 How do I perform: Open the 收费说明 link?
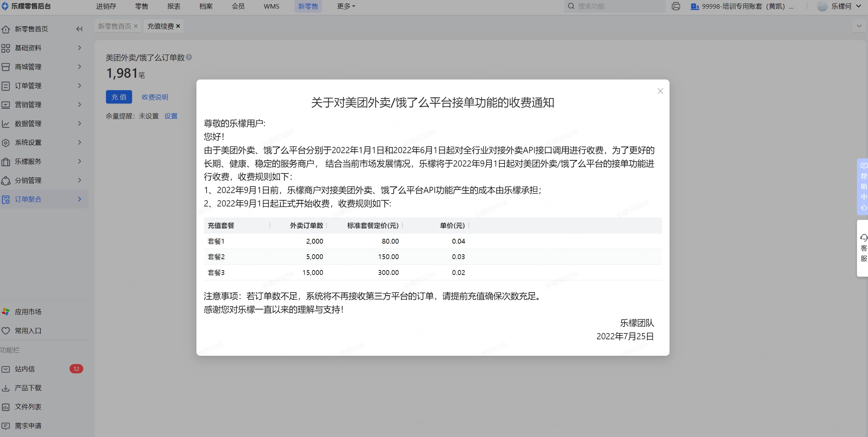point(155,97)
